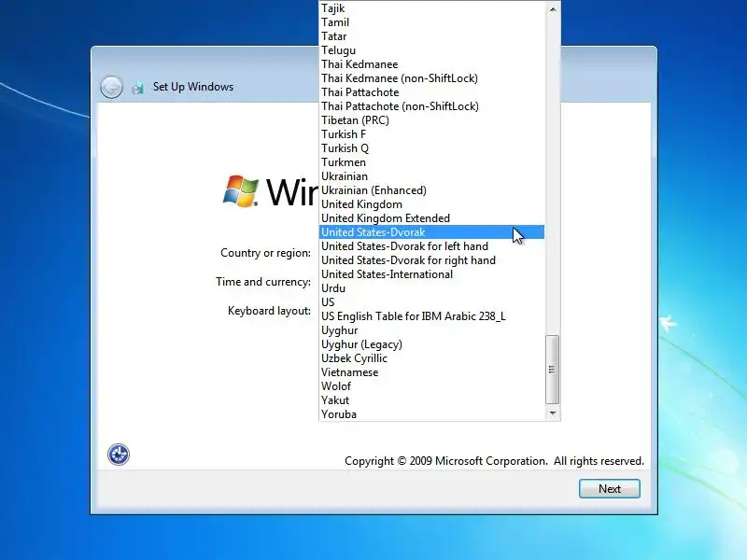
Task: Click the Set Up Windows title icon
Action: pyautogui.click(x=138, y=87)
